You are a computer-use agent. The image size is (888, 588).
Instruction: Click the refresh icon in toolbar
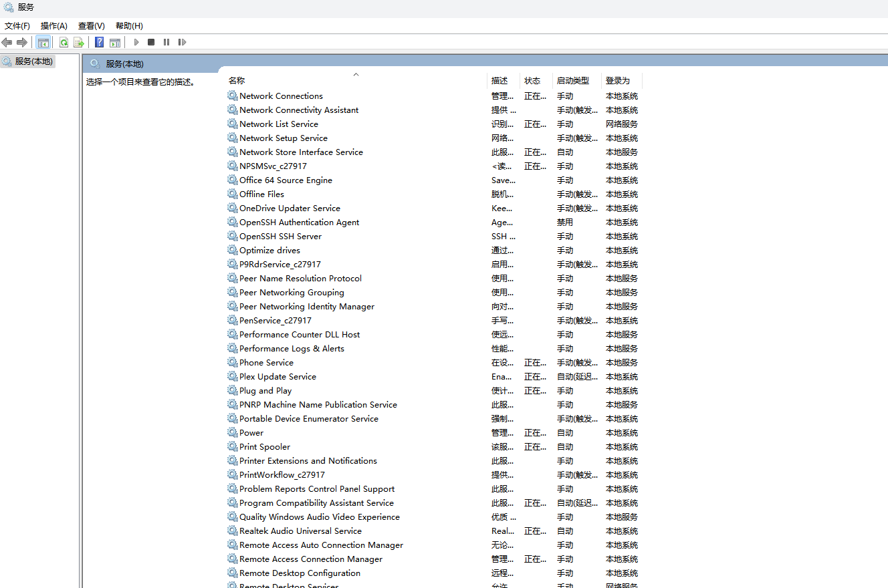coord(64,42)
